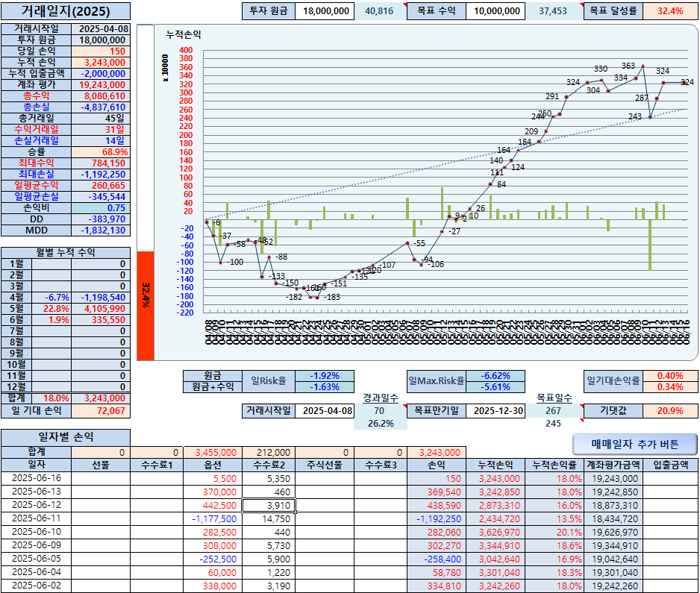This screenshot has height=593, width=700.
Task: Click the 목표일수 value 267
Action: (553, 410)
